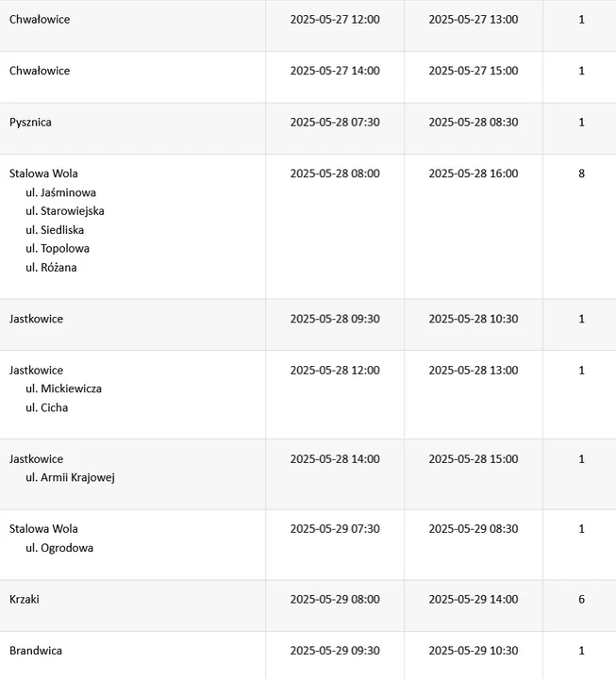The image size is (616, 679).
Task: Click end time 2025-05-28 16:00 cell
Action: (x=474, y=174)
